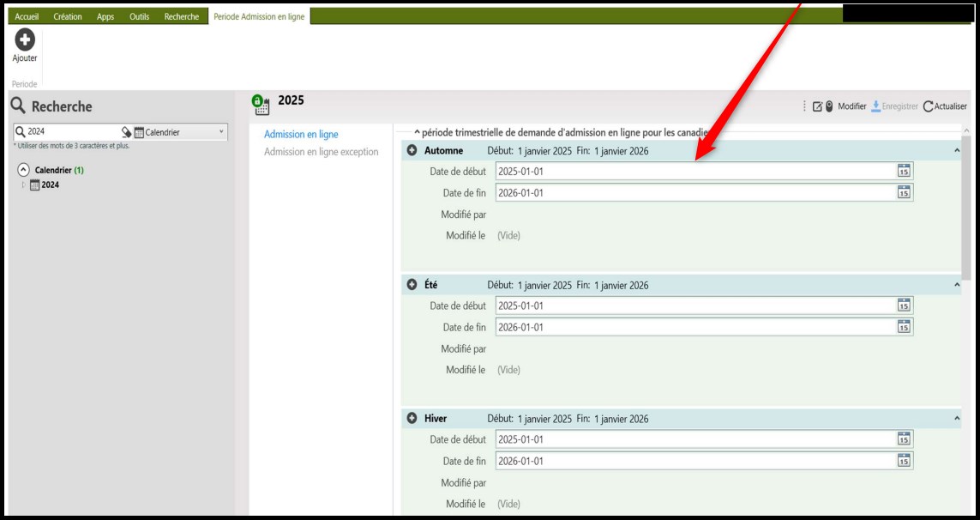Collapse the Été section using its chevron
Screen dimensions: 980x520
pyautogui.click(x=956, y=285)
